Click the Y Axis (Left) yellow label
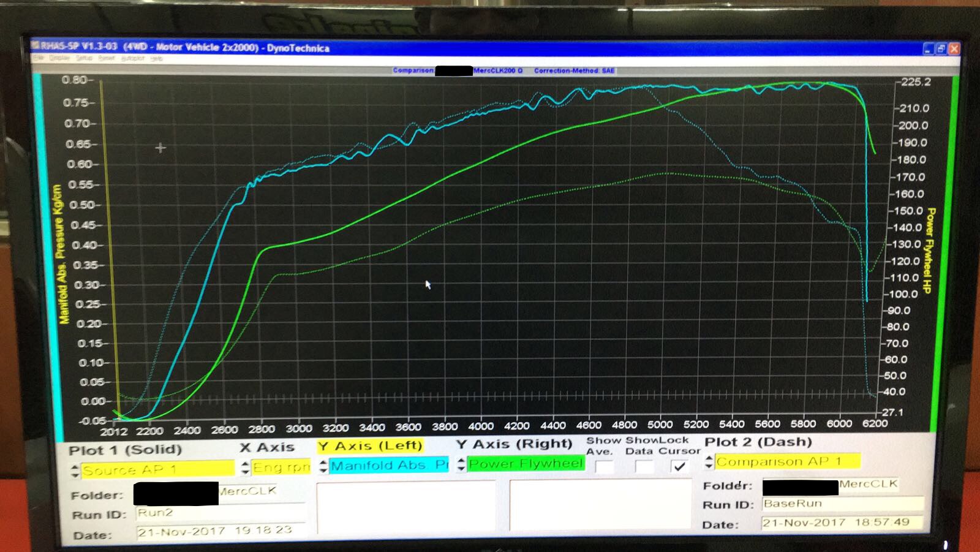The width and height of the screenshot is (980, 552). click(x=371, y=446)
